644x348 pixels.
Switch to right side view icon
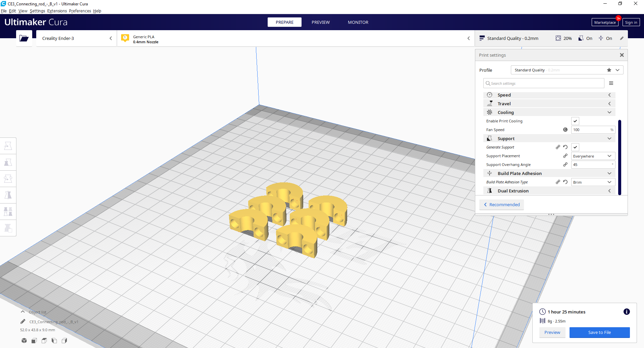click(x=64, y=341)
